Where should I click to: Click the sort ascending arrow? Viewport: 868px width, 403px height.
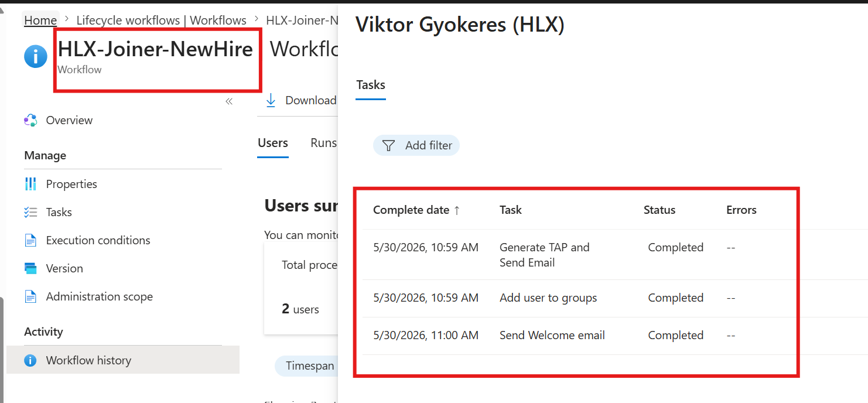pyautogui.click(x=457, y=210)
